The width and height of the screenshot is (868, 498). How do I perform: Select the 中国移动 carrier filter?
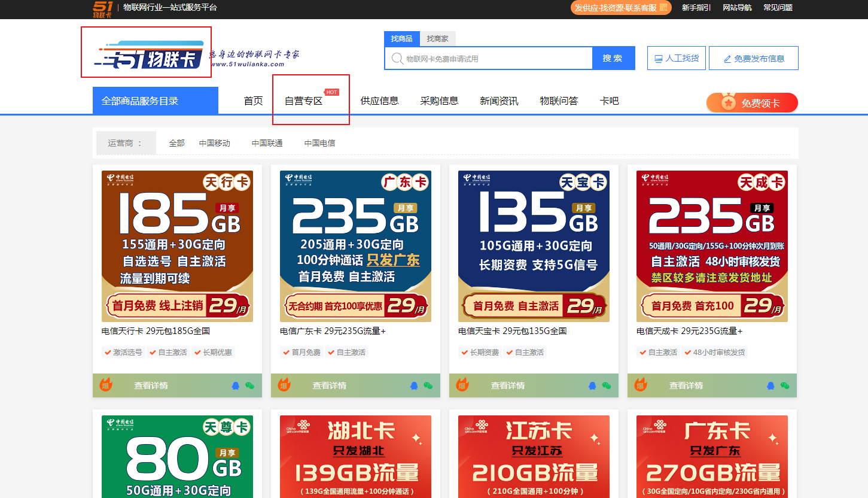(215, 143)
